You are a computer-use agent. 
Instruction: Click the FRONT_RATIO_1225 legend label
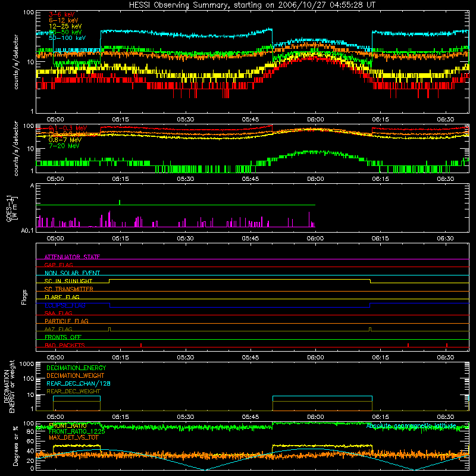77,431
